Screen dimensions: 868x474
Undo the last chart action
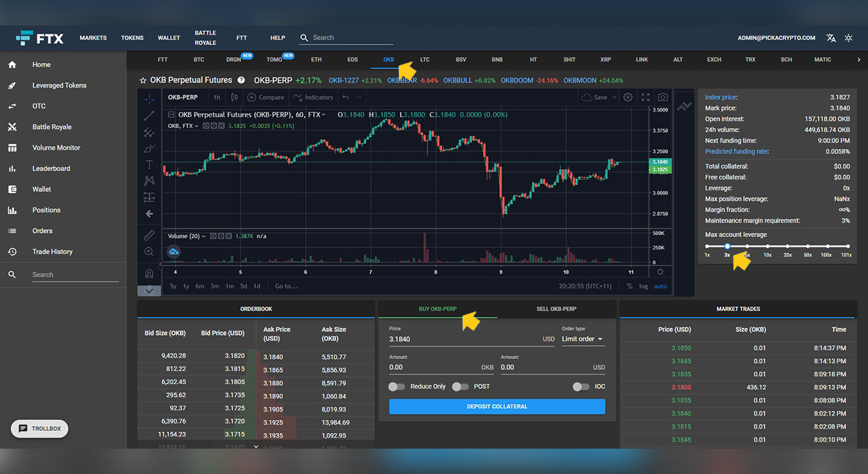[x=346, y=97]
